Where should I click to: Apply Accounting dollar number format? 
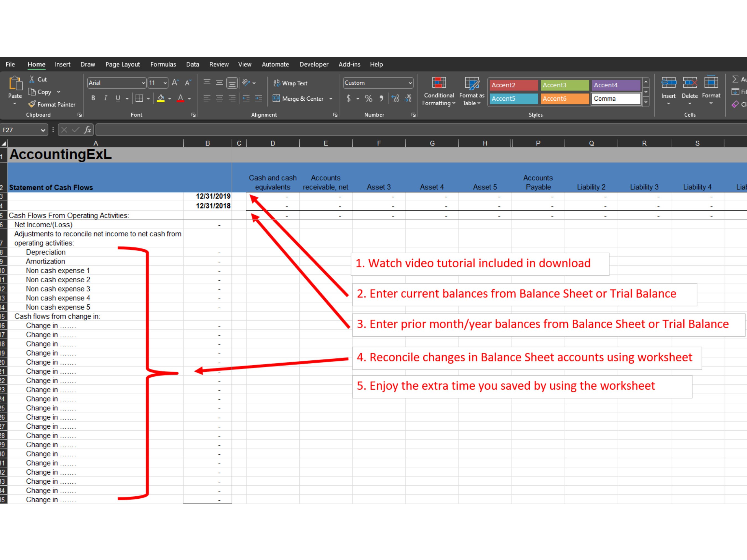(349, 98)
